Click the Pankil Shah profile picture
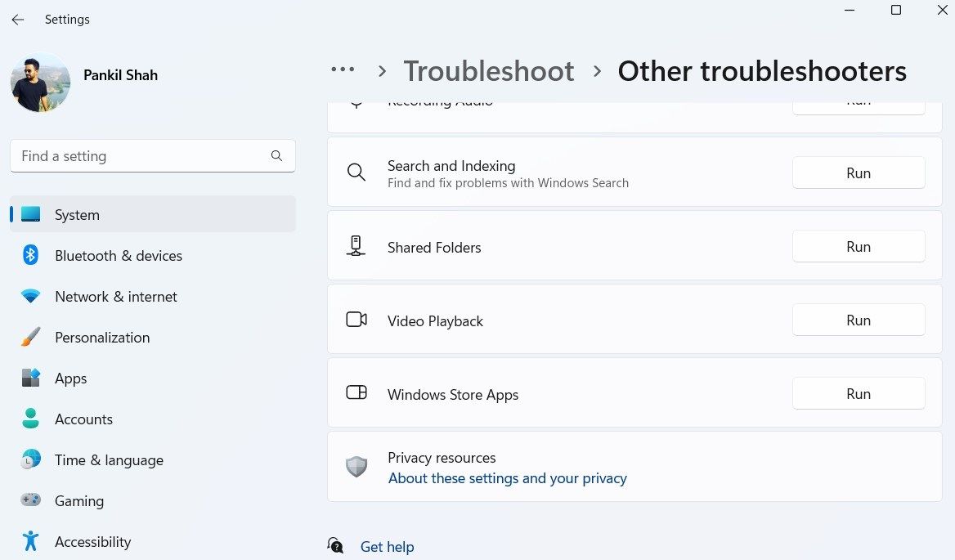This screenshot has width=955, height=560. coord(40,83)
